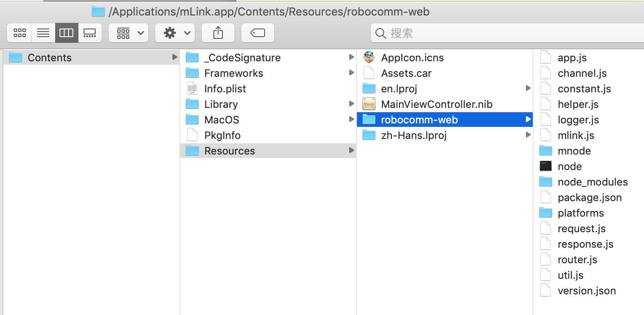Select the PkgInfo file icon
Image resolution: width=644 pixels, height=315 pixels.
click(192, 135)
